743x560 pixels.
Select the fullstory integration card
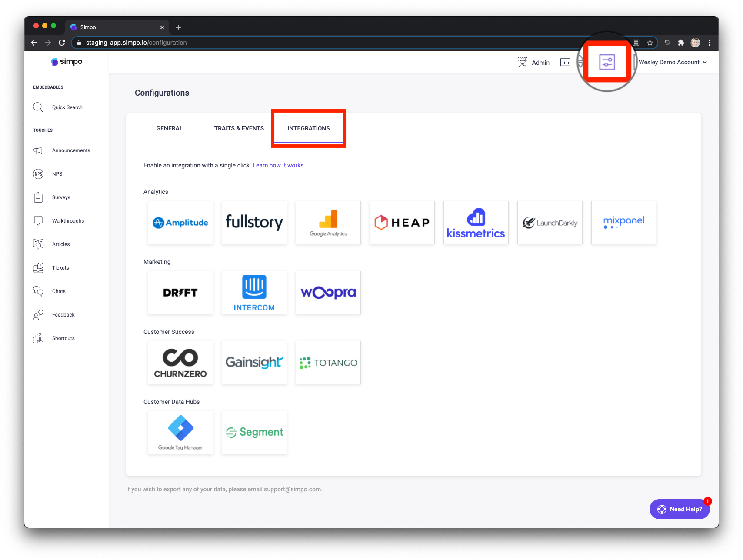click(x=254, y=223)
